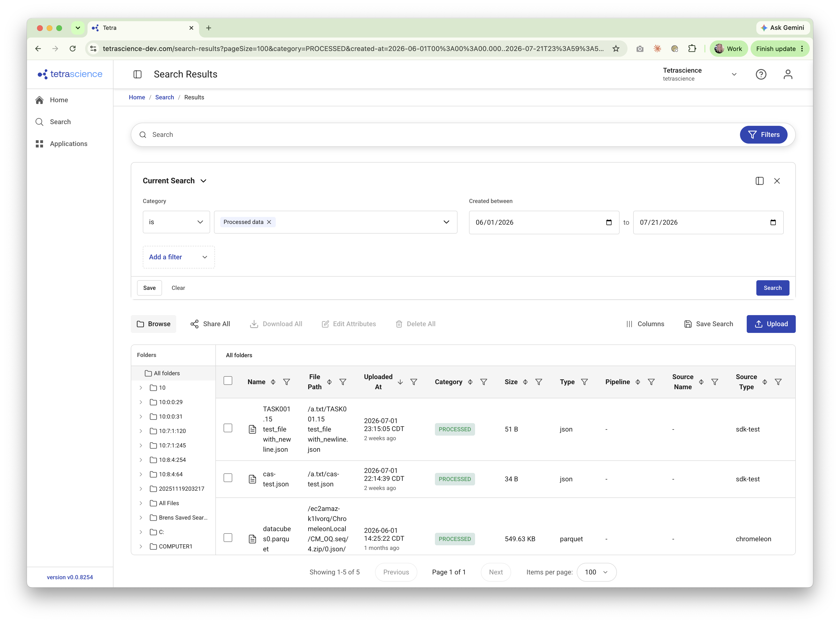Go to Applications in the sidebar
840x623 pixels.
(69, 144)
